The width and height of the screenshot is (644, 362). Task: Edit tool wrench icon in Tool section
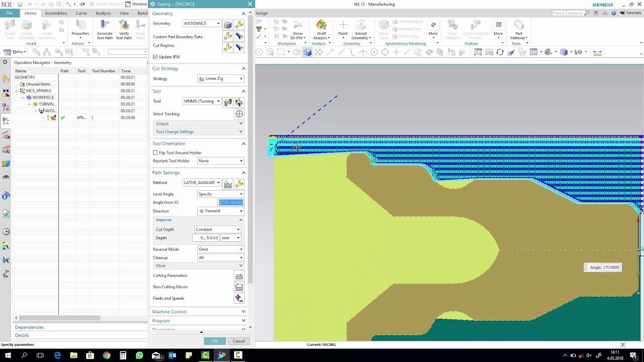click(239, 102)
